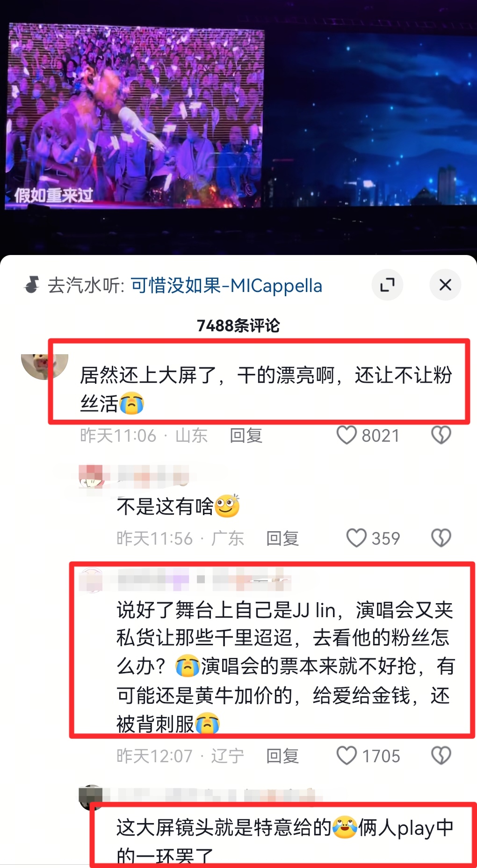Tap the music note icon beside 去汽水听
477x868 pixels.
(32, 284)
